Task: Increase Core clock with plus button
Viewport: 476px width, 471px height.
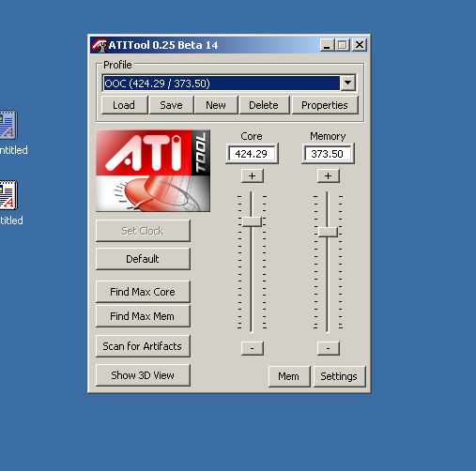Action: [x=253, y=175]
